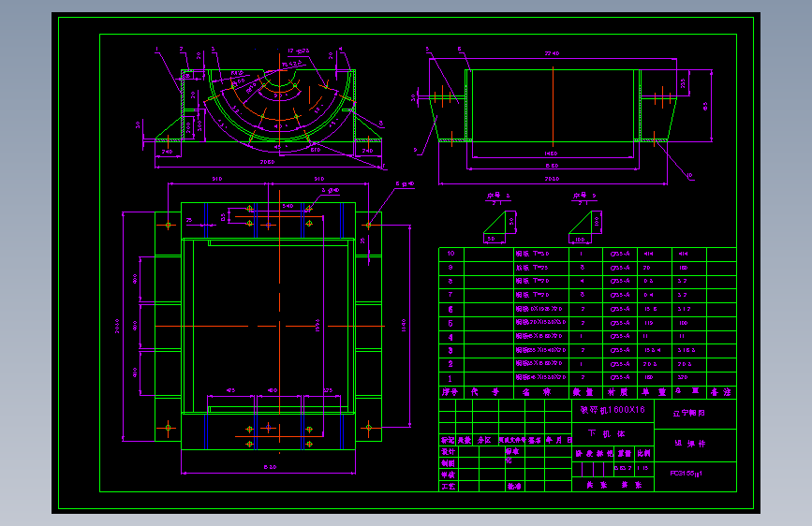Click the 2240 dimension atop side view
The image size is (812, 526).
[x=552, y=53]
